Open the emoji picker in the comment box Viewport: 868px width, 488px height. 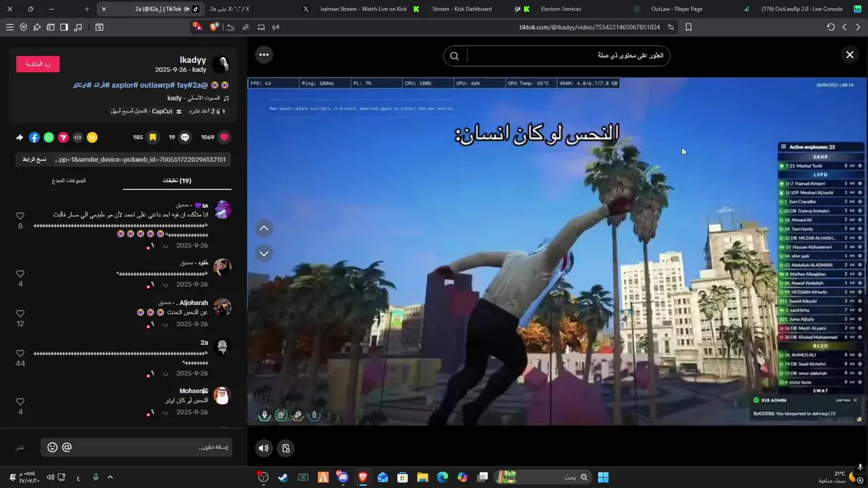click(52, 447)
